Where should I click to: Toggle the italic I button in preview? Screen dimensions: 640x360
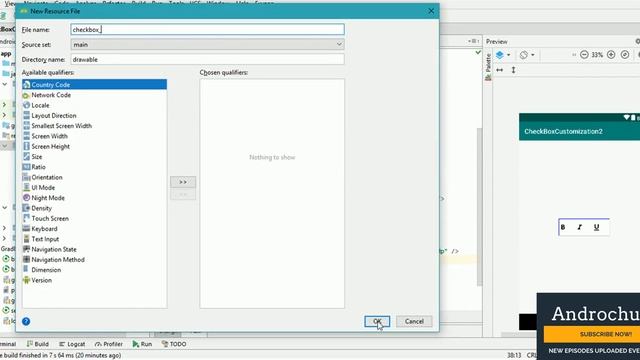580,227
